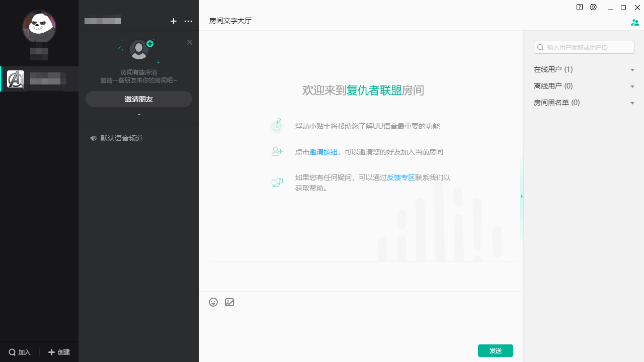This screenshot has width=644, height=362.
Task: Click 加入 to join a room
Action: click(20, 352)
